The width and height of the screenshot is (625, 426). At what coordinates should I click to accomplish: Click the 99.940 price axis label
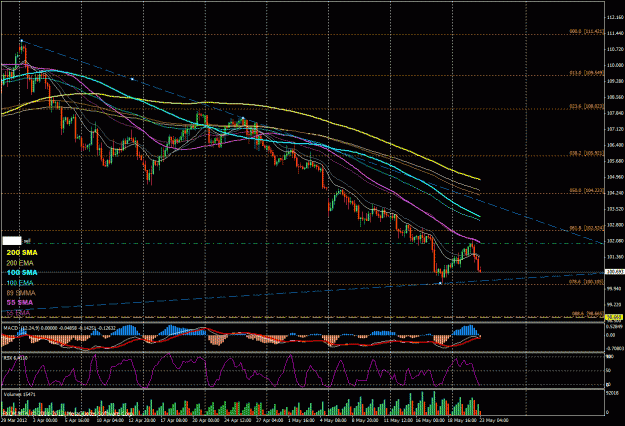click(x=614, y=289)
